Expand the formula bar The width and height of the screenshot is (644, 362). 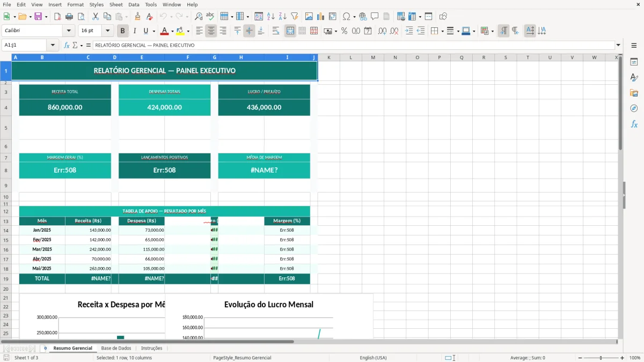click(618, 46)
